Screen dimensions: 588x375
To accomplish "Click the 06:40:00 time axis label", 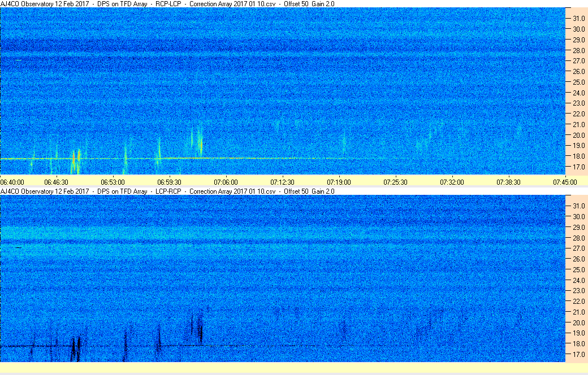I will [x=12, y=182].
